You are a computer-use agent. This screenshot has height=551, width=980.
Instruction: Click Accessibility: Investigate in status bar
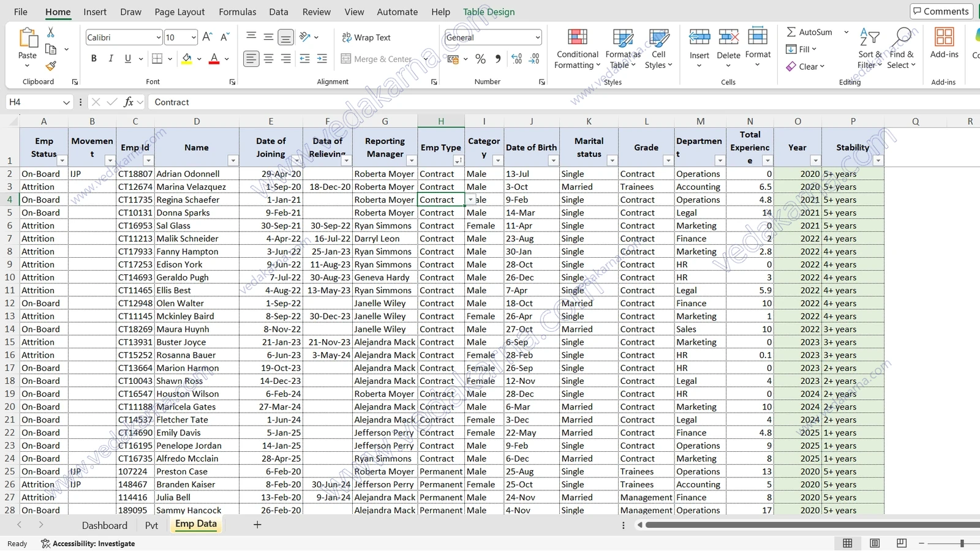pyautogui.click(x=88, y=544)
